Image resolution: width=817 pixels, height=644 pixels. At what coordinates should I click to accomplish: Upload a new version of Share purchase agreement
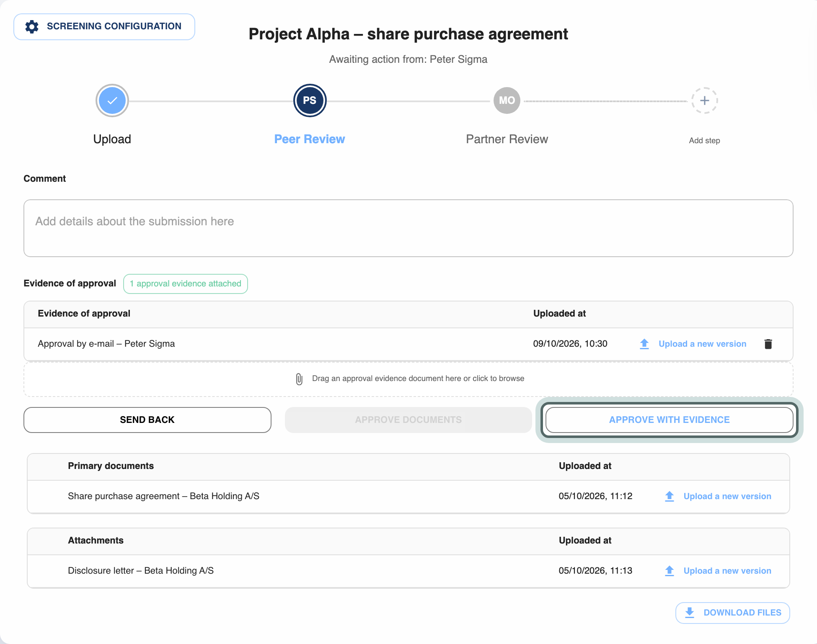click(727, 496)
